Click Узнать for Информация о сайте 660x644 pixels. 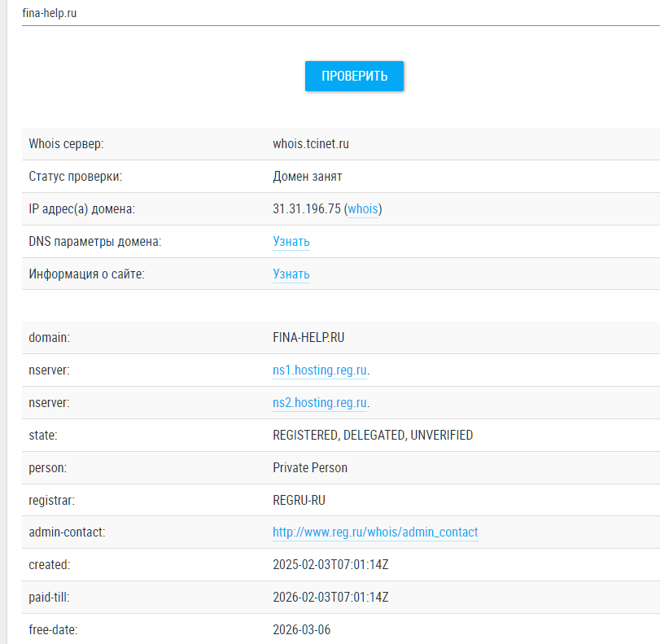pos(291,274)
